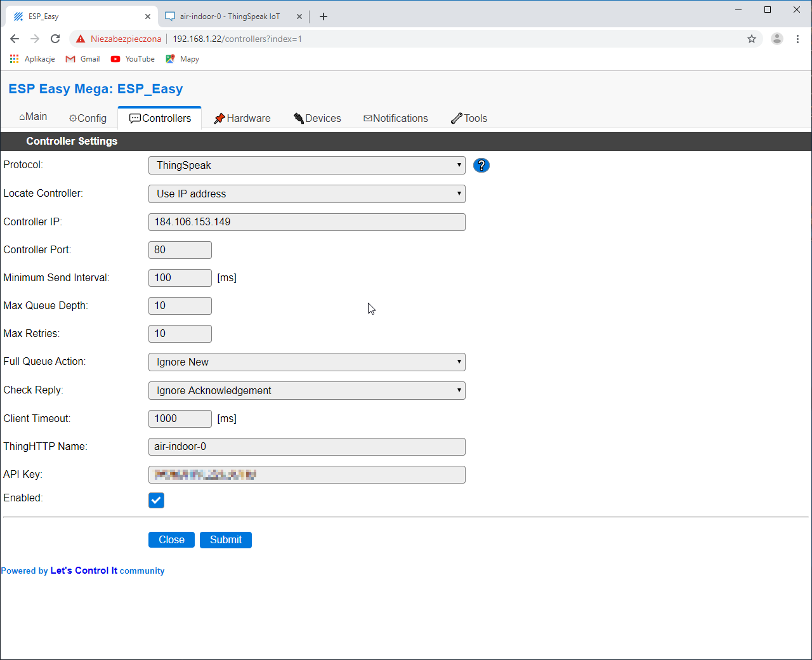Close the ESP_Easy browser tab
Viewport: 812px width, 660px height.
148,16
